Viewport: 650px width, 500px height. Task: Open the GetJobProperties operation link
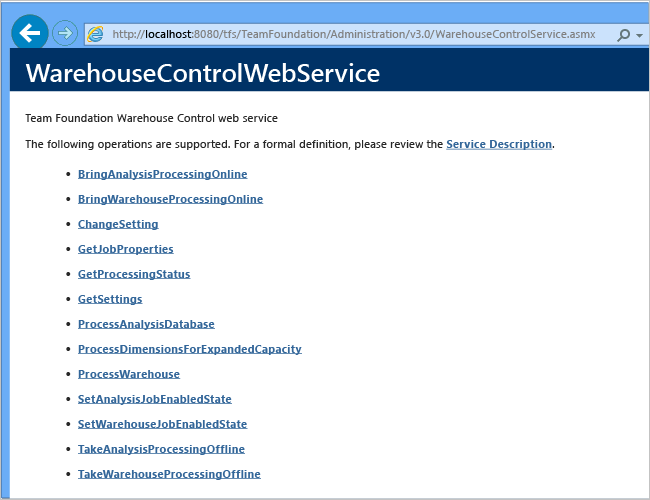click(126, 249)
